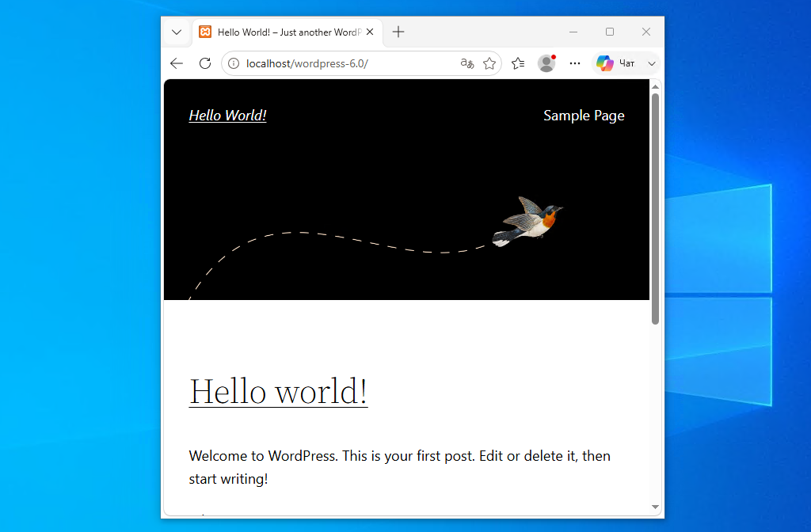Expand the arrow next to Чат

click(x=652, y=63)
